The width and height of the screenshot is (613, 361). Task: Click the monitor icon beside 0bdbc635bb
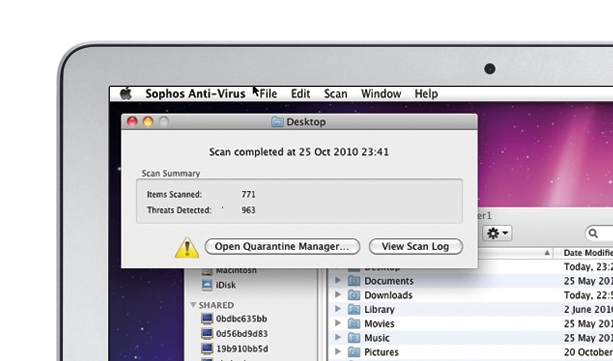[207, 319]
